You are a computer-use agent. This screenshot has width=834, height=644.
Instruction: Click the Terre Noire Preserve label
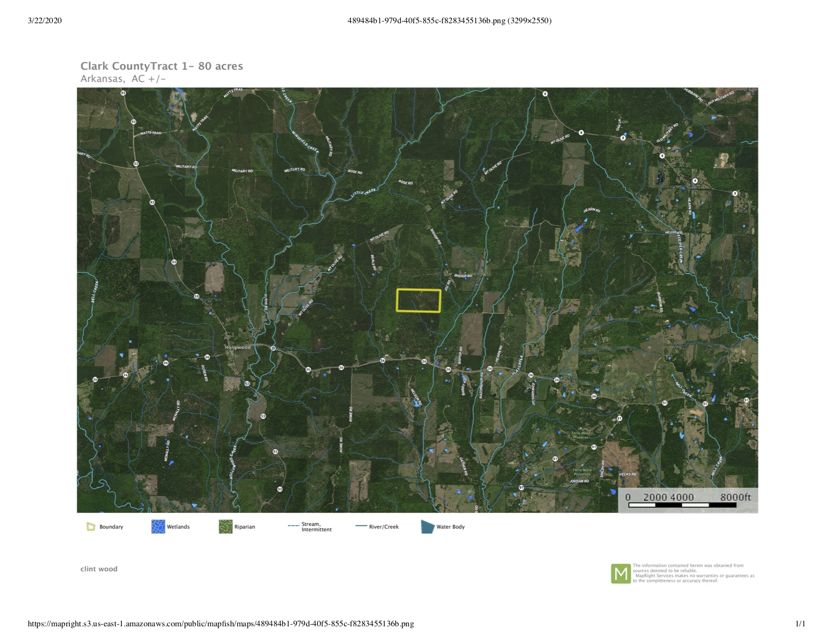pyautogui.click(x=581, y=435)
